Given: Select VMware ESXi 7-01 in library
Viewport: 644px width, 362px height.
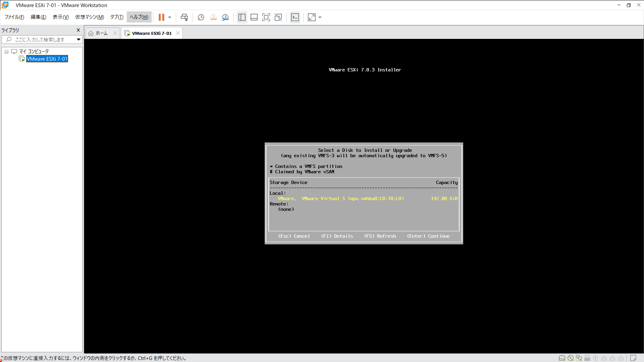Looking at the screenshot, I should point(47,59).
